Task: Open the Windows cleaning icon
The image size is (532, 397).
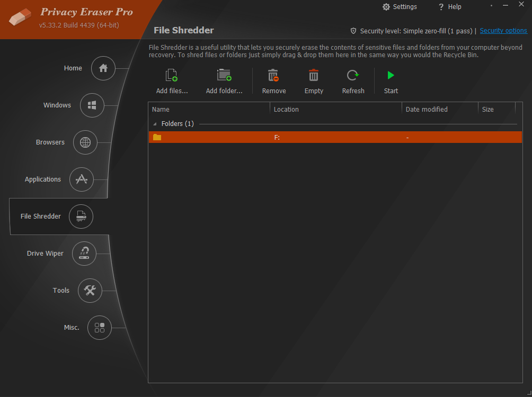Action: [x=92, y=105]
